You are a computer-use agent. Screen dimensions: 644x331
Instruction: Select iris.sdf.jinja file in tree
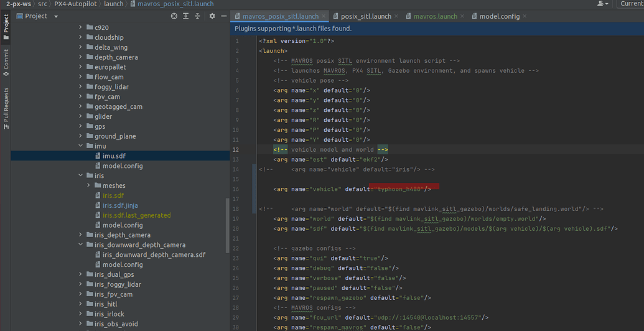120,205
